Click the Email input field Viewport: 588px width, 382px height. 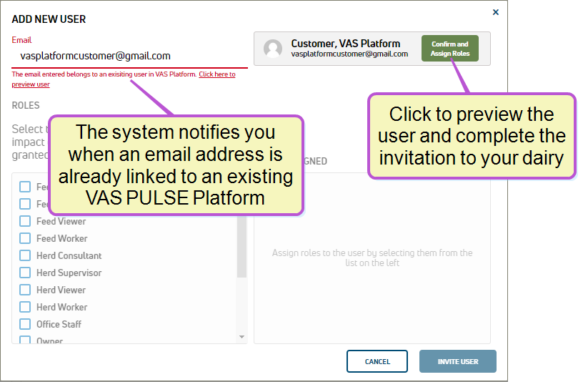coord(129,56)
